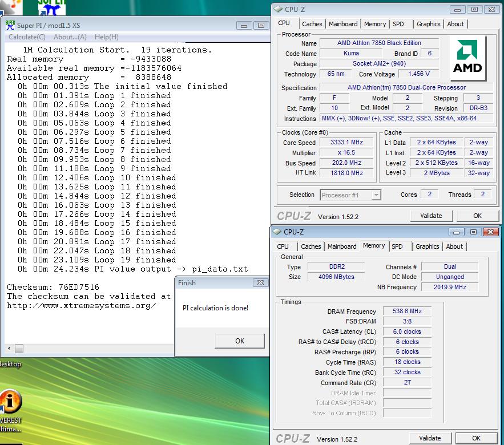Click the Core Speed 3333.1 MHz value

pos(347,142)
